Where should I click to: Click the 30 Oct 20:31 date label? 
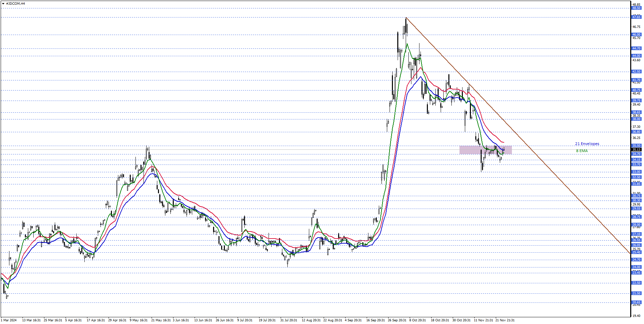tap(461, 320)
